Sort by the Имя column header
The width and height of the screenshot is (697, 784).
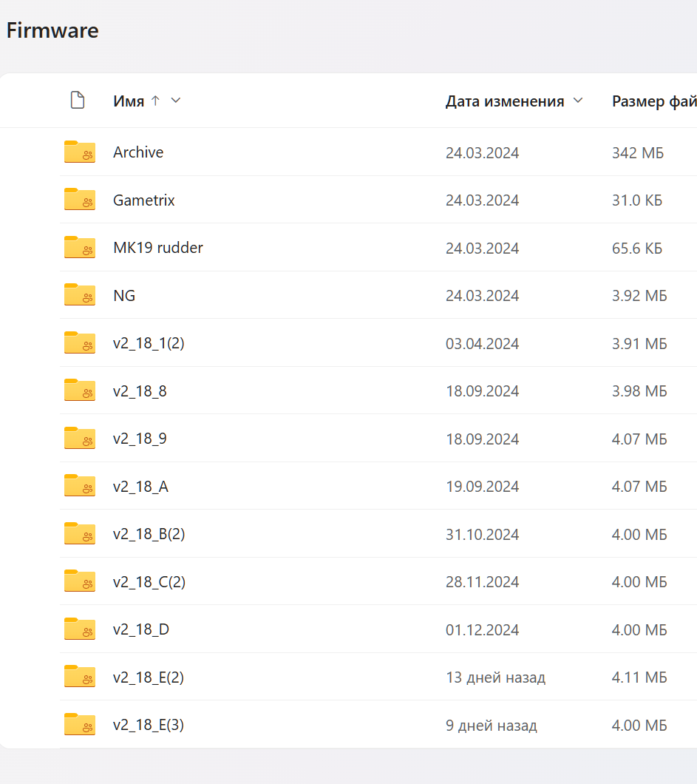click(x=129, y=101)
